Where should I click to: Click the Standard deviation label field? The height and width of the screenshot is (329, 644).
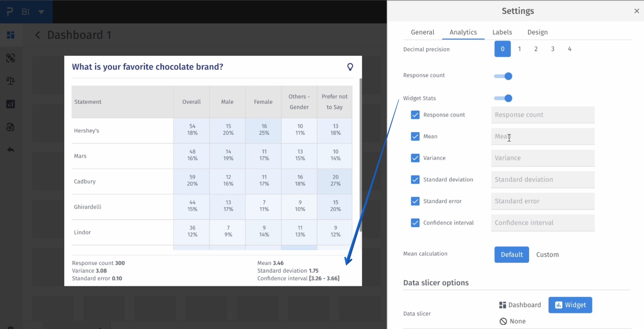pos(543,179)
